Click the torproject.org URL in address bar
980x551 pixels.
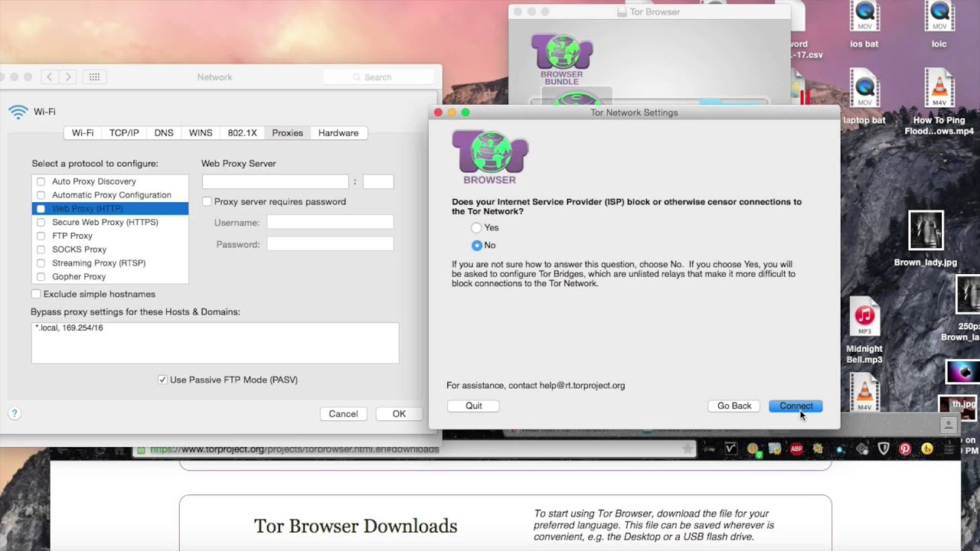pos(295,449)
